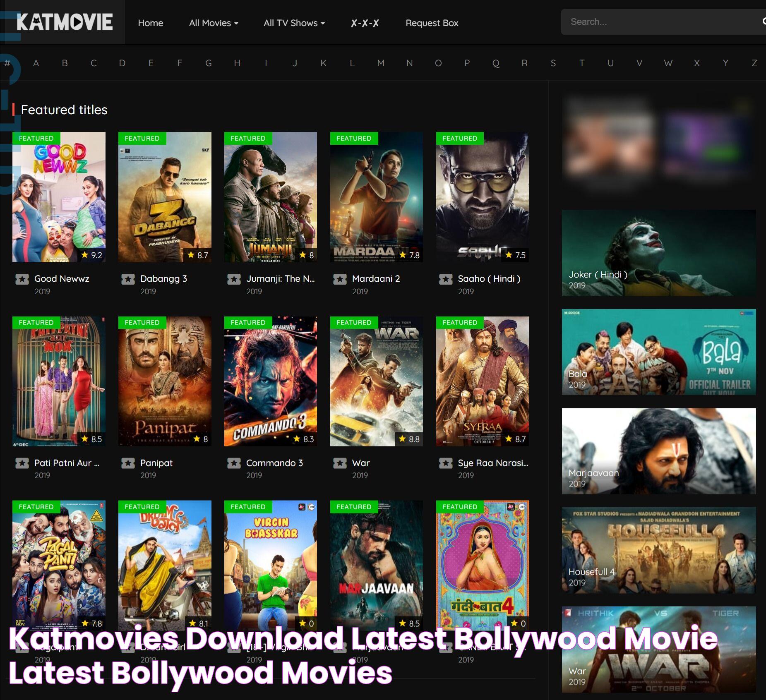Click the Panipat title text
Screen dimensions: 766x700
(156, 463)
